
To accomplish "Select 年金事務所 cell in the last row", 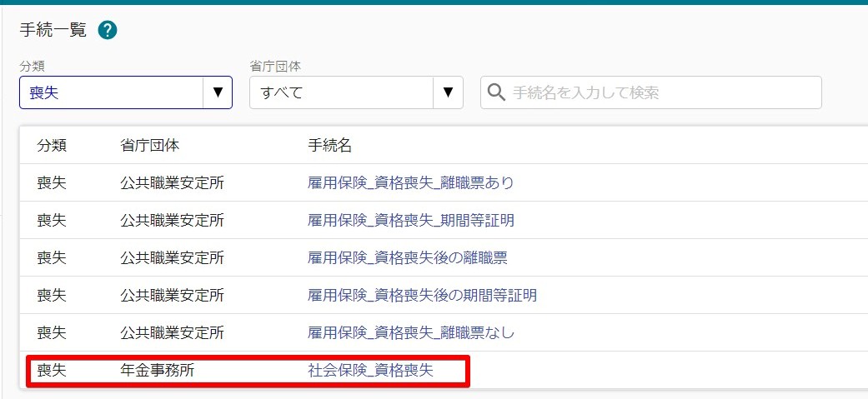I will [x=158, y=371].
